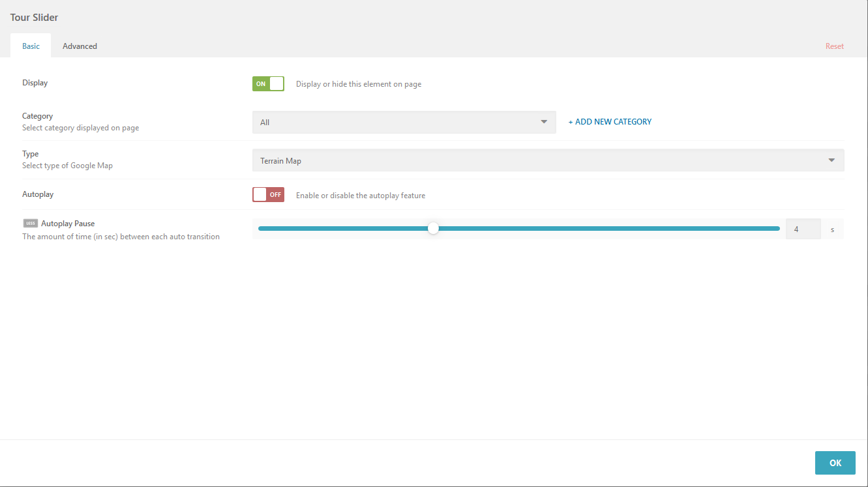Screen dimensions: 868x487
Task: Click the LESS badge beside Autoplay Pause
Action: [30, 223]
